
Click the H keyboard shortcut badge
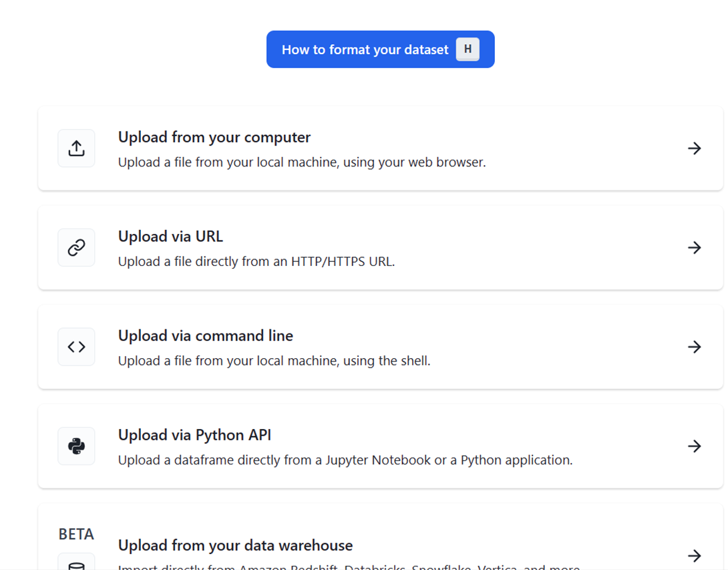tap(468, 49)
